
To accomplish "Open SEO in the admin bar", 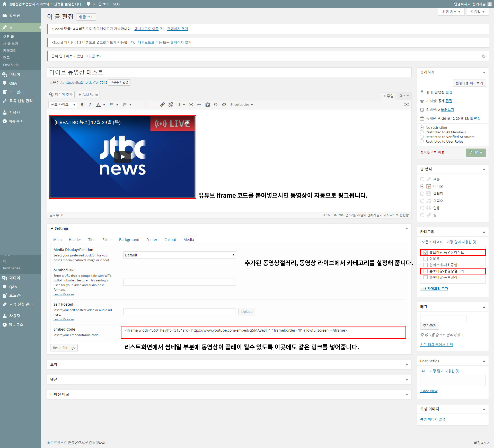I will click(x=116, y=4).
